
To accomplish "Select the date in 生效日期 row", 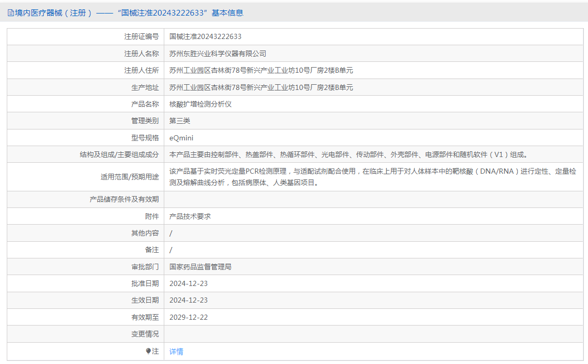I will coord(188,300).
